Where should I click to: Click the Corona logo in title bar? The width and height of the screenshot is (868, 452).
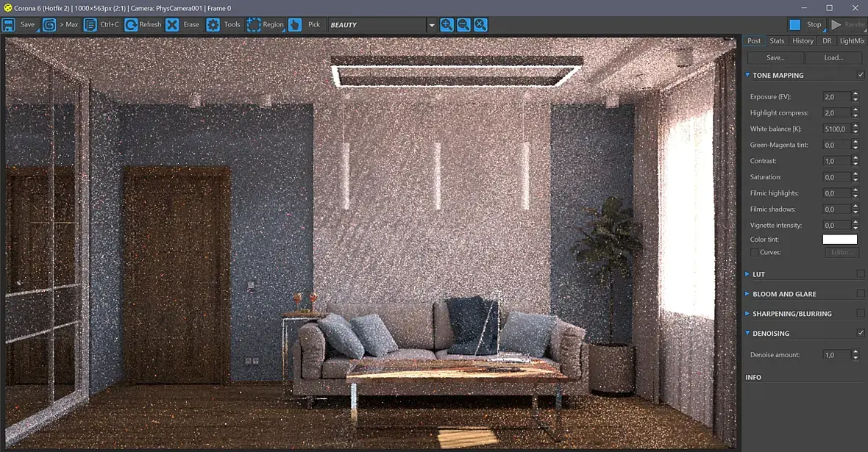tap(8, 8)
